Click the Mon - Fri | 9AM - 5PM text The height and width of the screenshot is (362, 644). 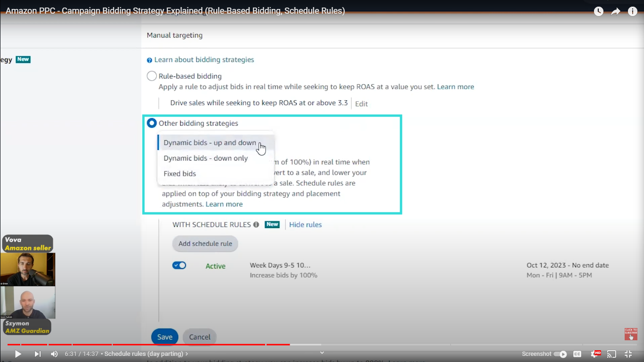pos(559,275)
